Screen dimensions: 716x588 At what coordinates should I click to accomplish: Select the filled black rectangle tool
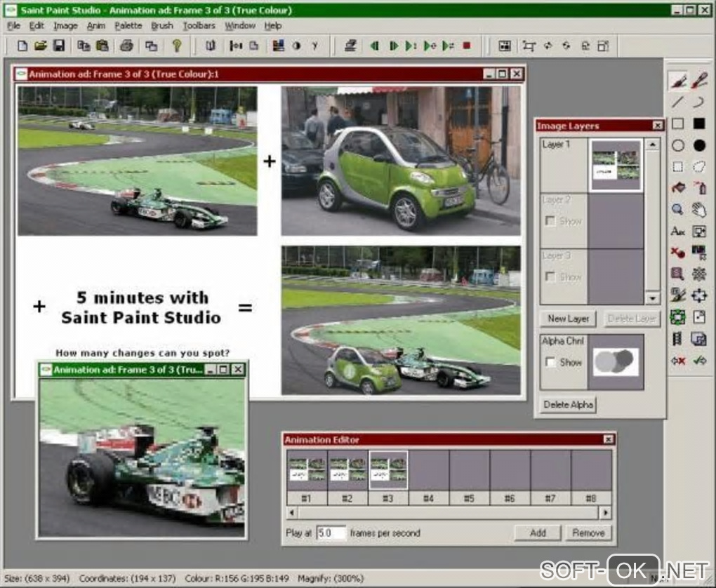[x=700, y=123]
